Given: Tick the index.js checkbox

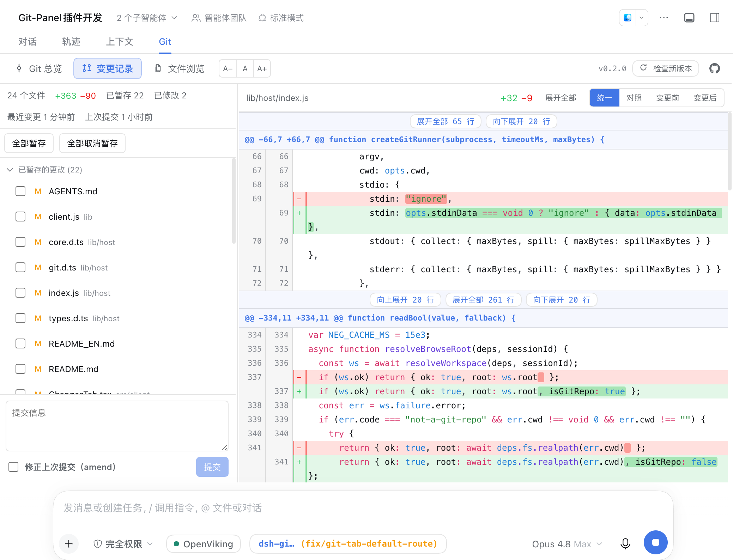Looking at the screenshot, I should (20, 293).
